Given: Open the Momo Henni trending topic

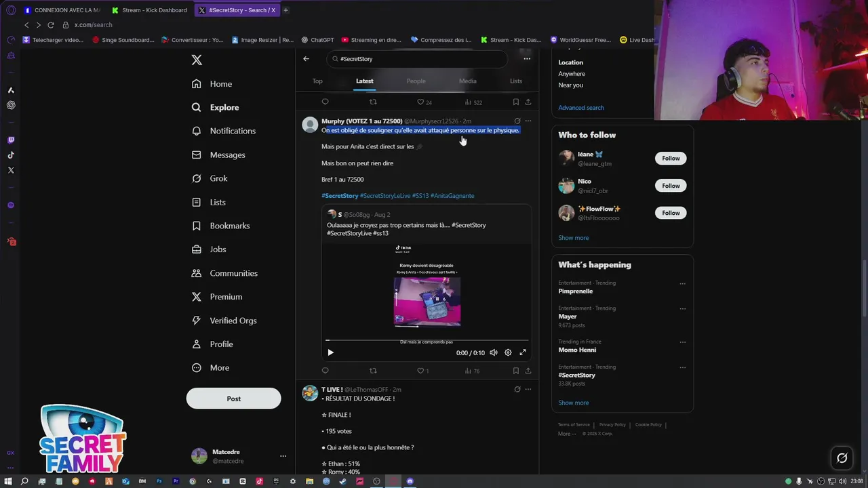Looking at the screenshot, I should coord(577,350).
